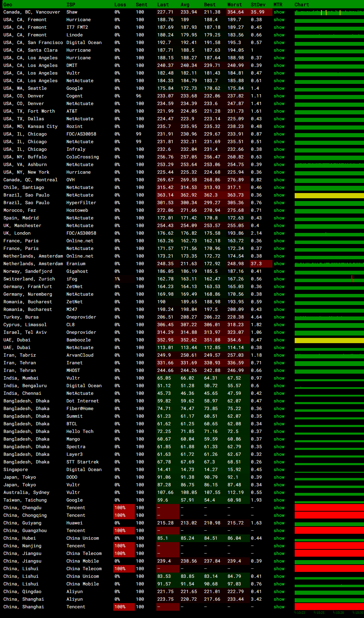Click the StDev column header
This screenshot has height=618, width=364.
[x=258, y=5]
